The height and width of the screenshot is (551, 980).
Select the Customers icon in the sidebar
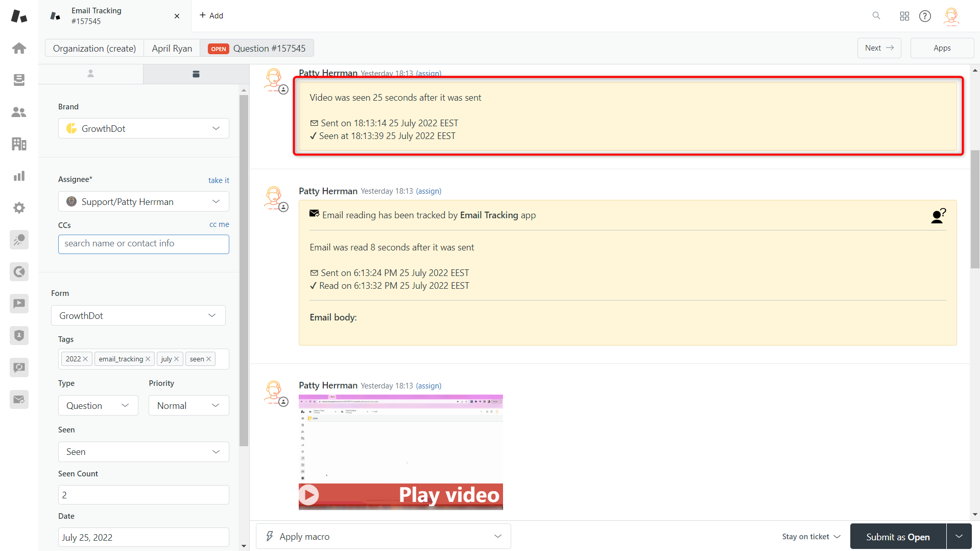(19, 112)
